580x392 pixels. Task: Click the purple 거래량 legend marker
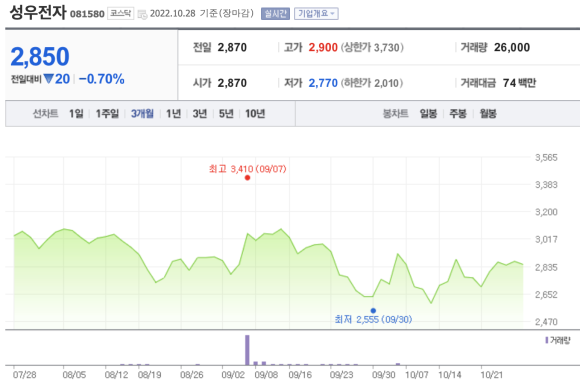[547, 340]
